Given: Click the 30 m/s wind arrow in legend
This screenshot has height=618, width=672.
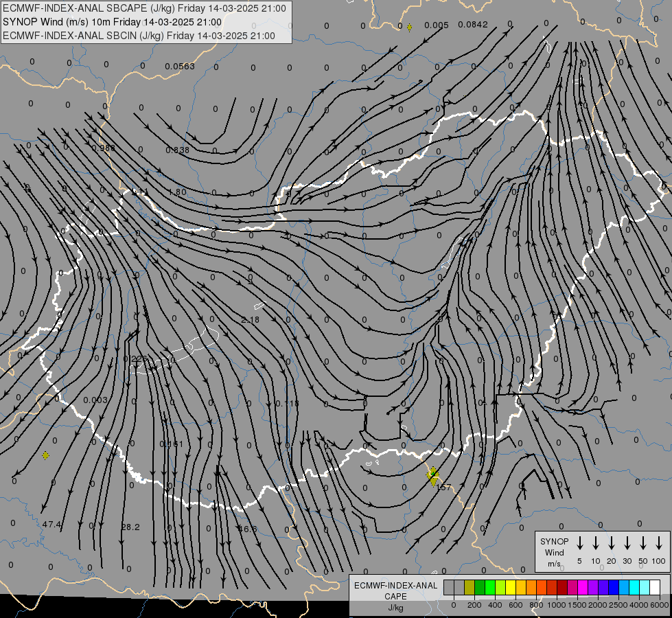Looking at the screenshot, I should pos(627,543).
